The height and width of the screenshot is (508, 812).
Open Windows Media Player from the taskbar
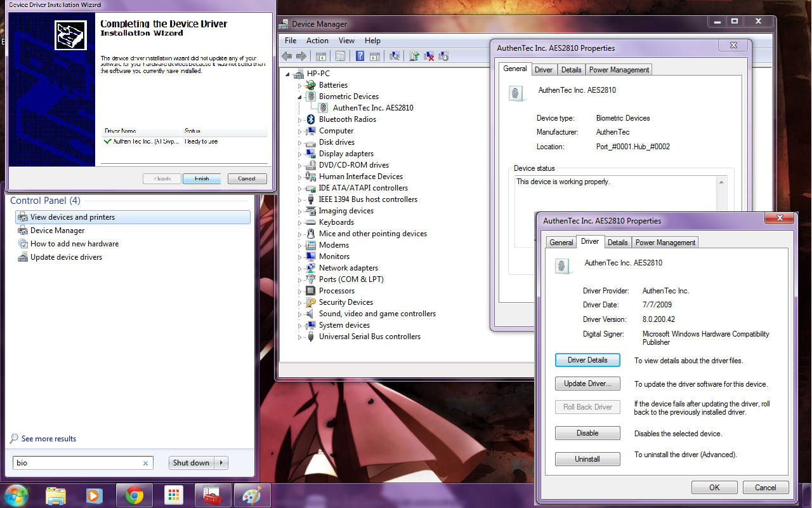94,495
